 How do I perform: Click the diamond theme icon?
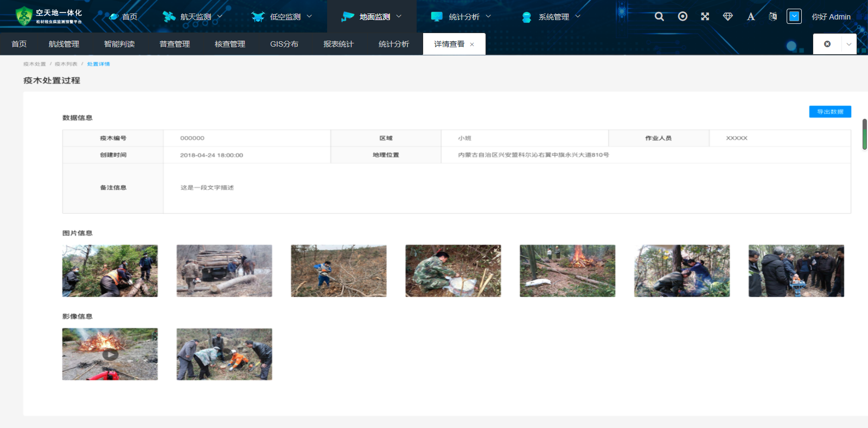coord(728,17)
